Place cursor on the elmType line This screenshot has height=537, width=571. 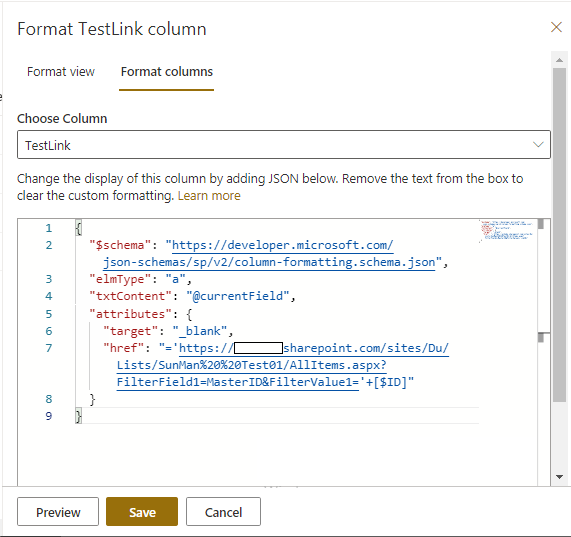(141, 279)
